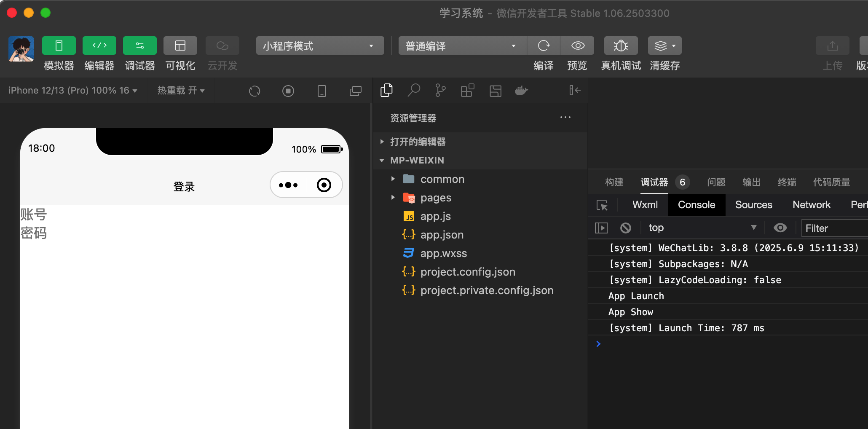Open project.config.json file
Screen dimensions: 868x429
click(x=480, y=272)
